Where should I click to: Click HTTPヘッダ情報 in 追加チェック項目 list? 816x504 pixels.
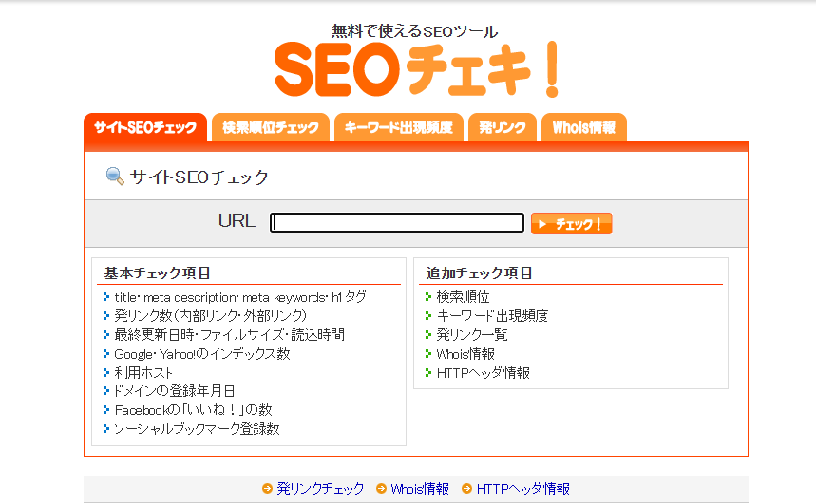pyautogui.click(x=483, y=373)
